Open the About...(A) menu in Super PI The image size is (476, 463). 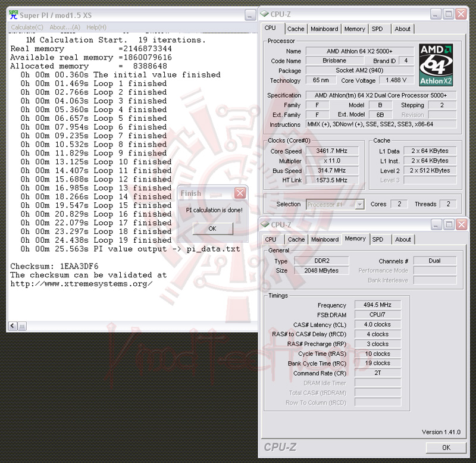point(65,27)
